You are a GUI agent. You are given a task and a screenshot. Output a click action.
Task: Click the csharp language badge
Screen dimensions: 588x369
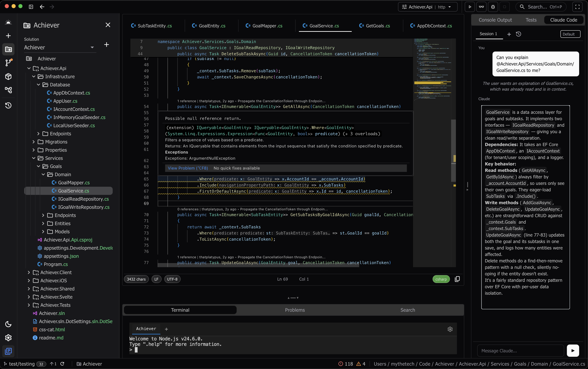441,279
